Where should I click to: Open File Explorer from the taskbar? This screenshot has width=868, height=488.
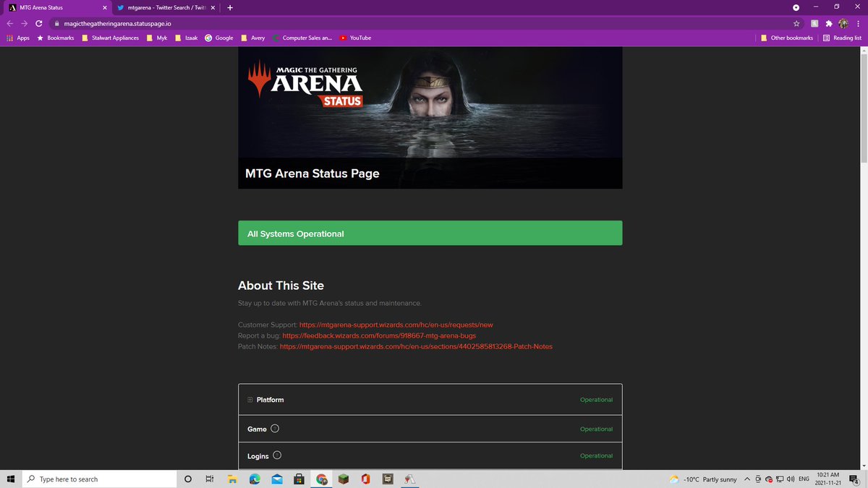232,479
